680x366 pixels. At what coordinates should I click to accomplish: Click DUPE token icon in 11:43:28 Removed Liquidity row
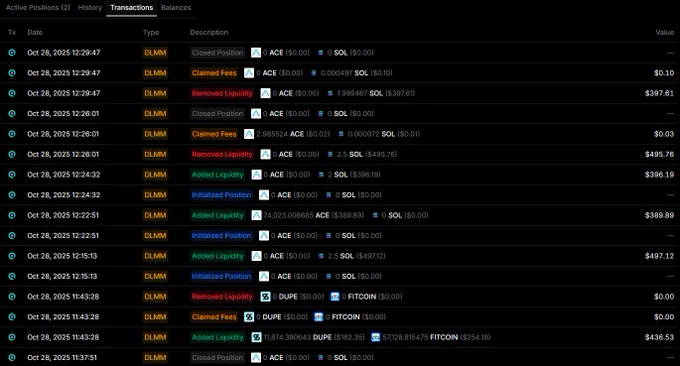coord(265,297)
